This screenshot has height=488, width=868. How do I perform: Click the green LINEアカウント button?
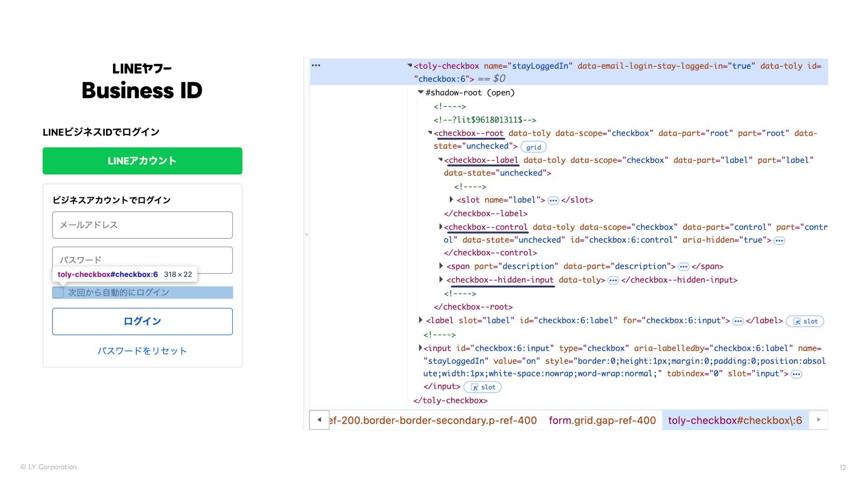tap(142, 161)
